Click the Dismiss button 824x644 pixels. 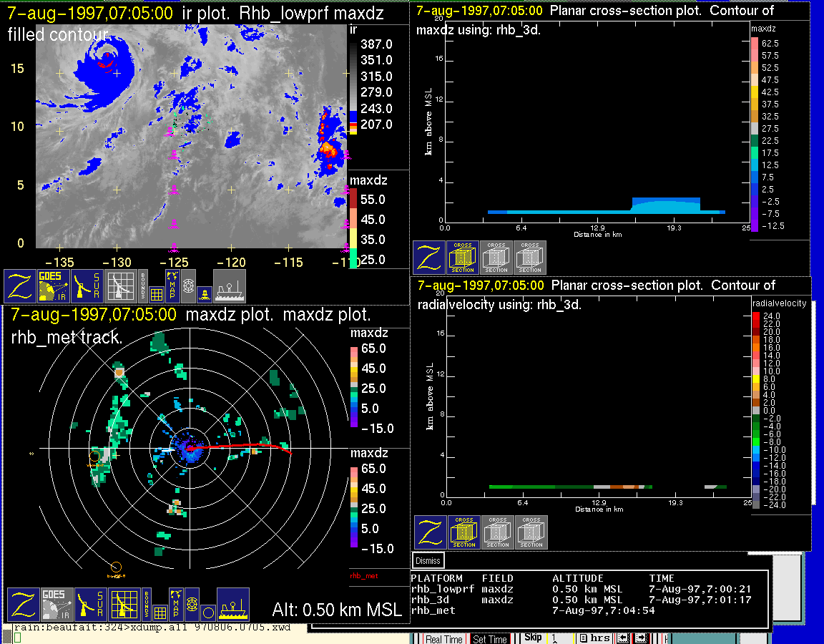[428, 561]
